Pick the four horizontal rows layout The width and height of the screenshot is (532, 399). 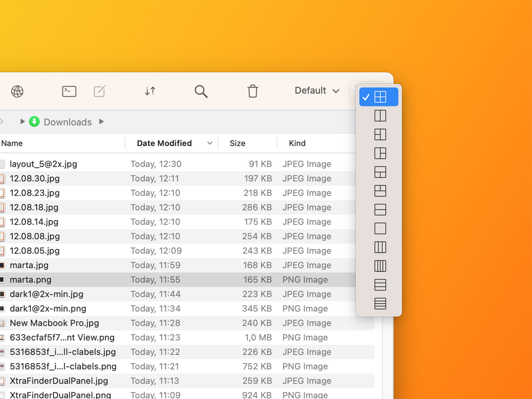coord(380,304)
